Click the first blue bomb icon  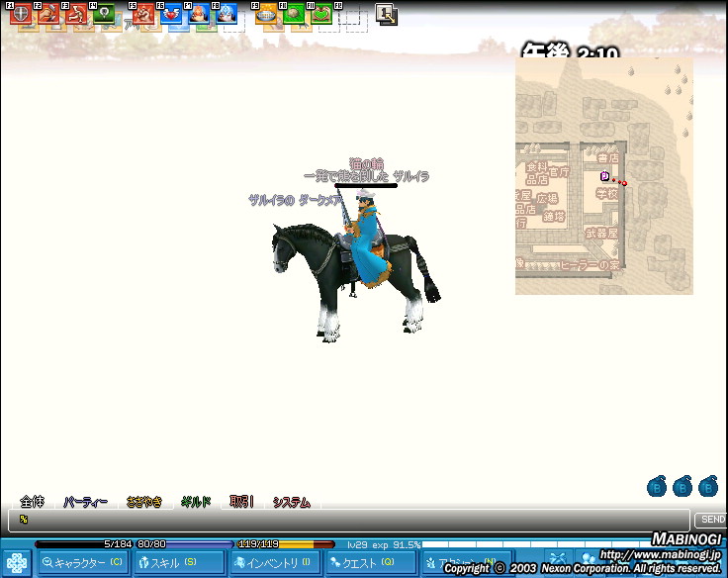tap(657, 487)
